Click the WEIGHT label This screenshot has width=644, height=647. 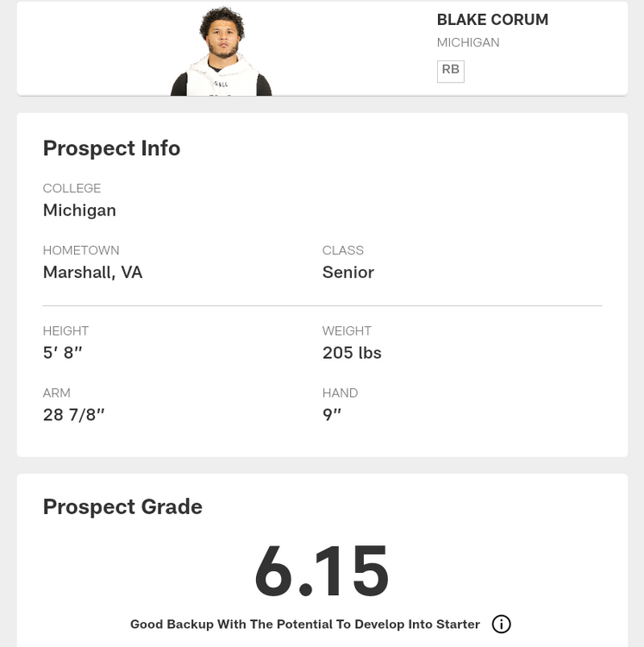point(347,330)
